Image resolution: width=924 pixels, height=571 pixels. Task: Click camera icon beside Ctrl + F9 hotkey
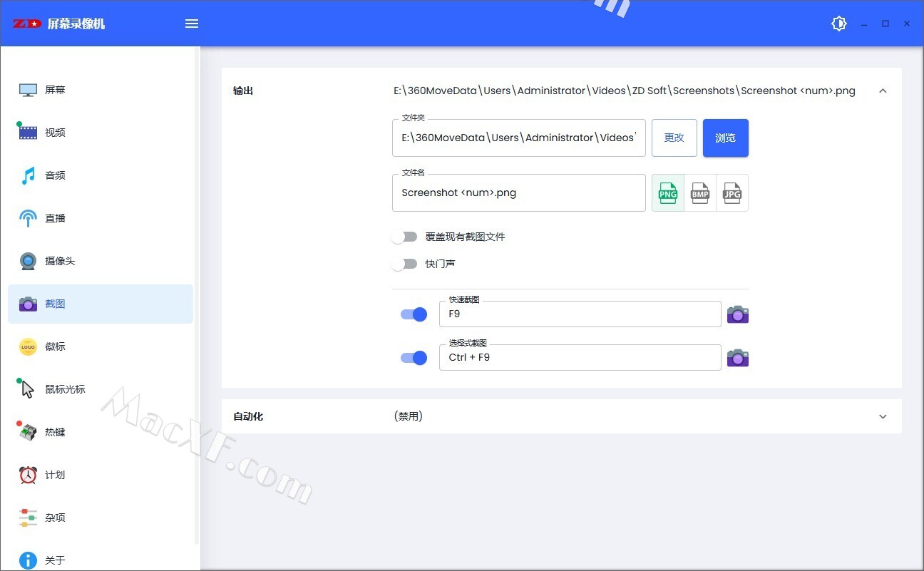point(737,358)
